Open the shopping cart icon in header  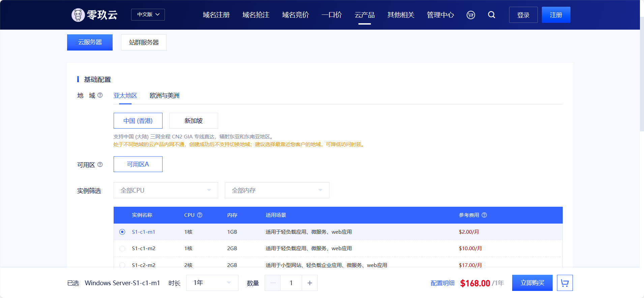(x=471, y=15)
